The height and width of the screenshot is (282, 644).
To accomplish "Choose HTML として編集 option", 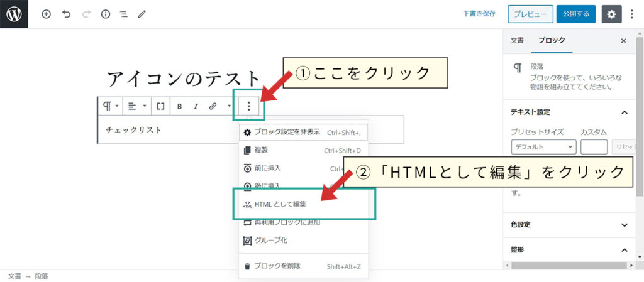I will pos(303,204).
